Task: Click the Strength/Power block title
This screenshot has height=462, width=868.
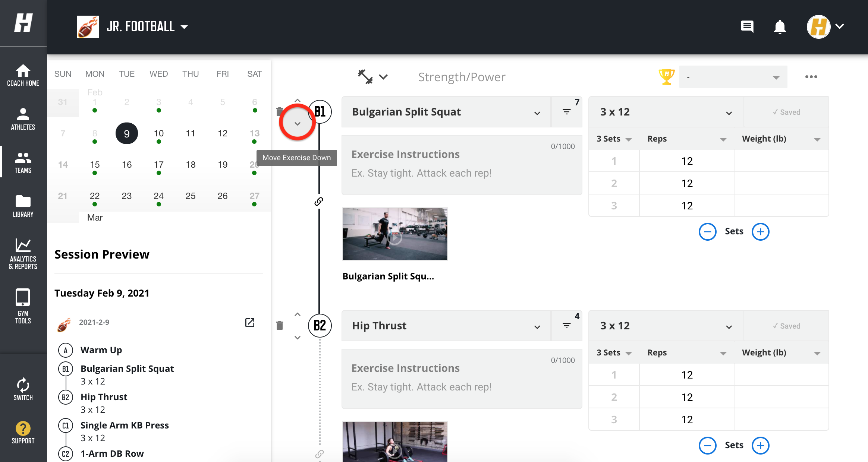Action: point(462,77)
